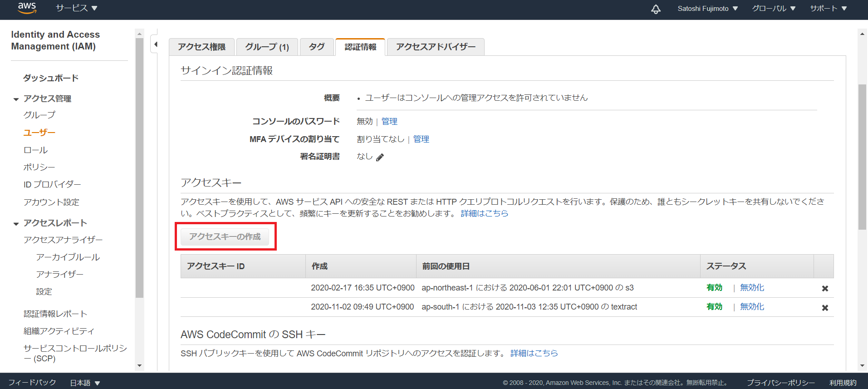
Task: Click the main page scroll down arrow
Action: [x=863, y=365]
